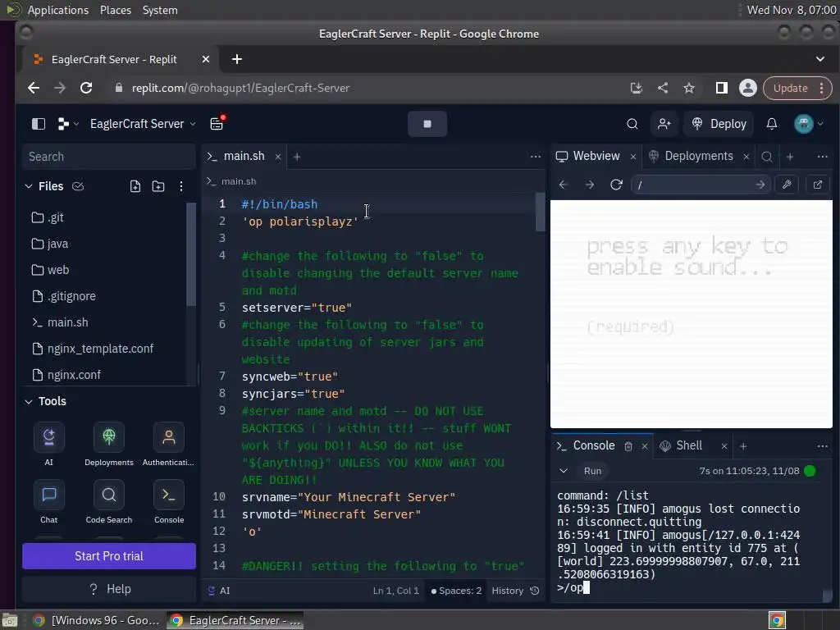Image resolution: width=840 pixels, height=630 pixels.
Task: Open the Deployments tool icon
Action: 109,444
